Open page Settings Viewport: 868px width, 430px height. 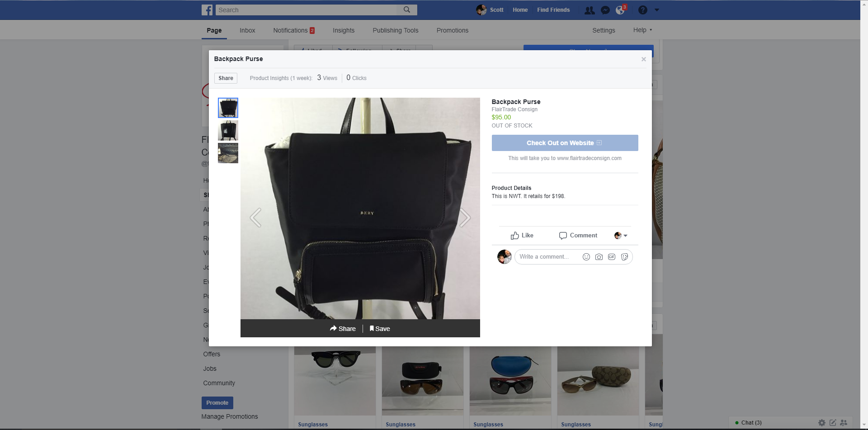click(604, 30)
